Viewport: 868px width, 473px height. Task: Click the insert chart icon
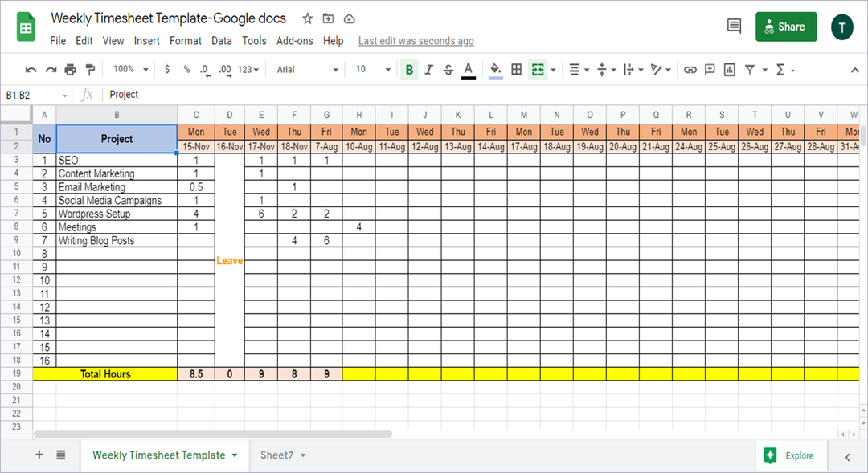pos(730,70)
